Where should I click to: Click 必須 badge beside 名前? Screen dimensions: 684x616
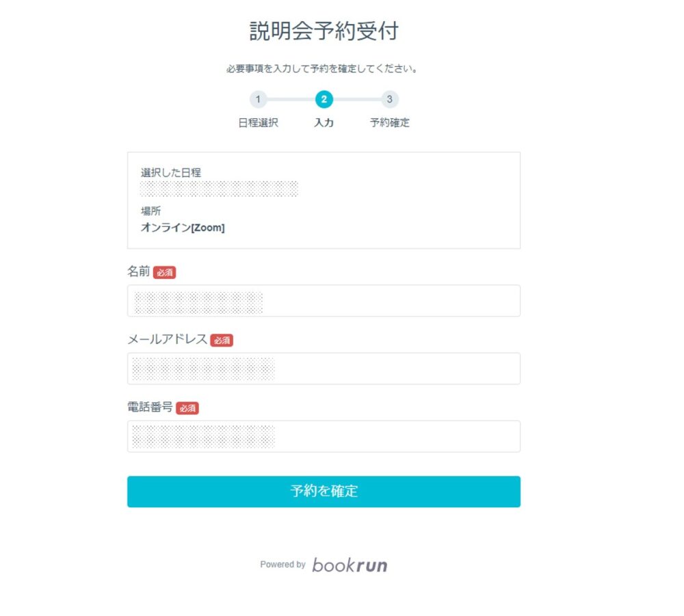(164, 273)
